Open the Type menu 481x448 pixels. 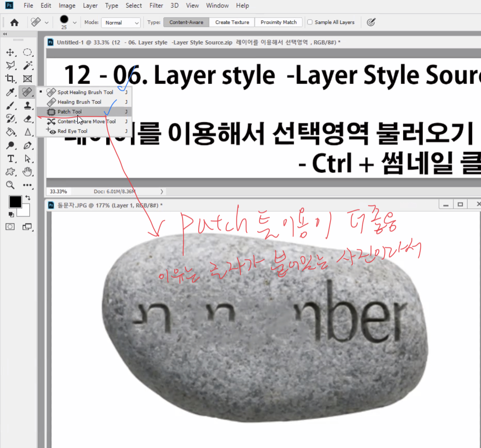111,5
